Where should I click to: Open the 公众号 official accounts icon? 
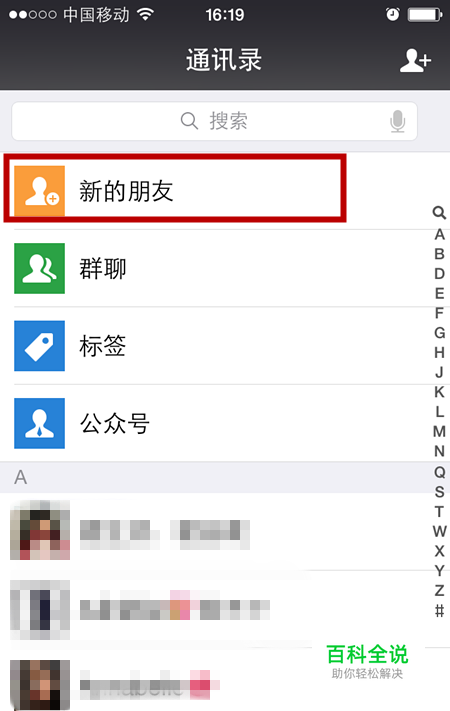(x=39, y=424)
